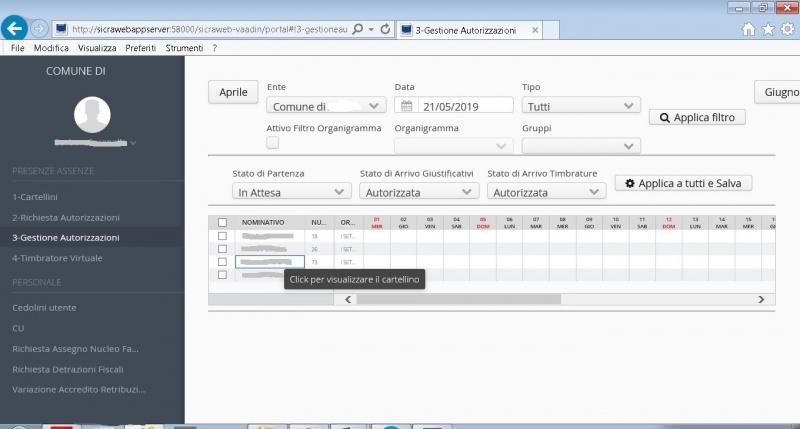The image size is (800, 429).
Task: Click the table's horizontal scrollbar right arrow
Action: (760, 299)
